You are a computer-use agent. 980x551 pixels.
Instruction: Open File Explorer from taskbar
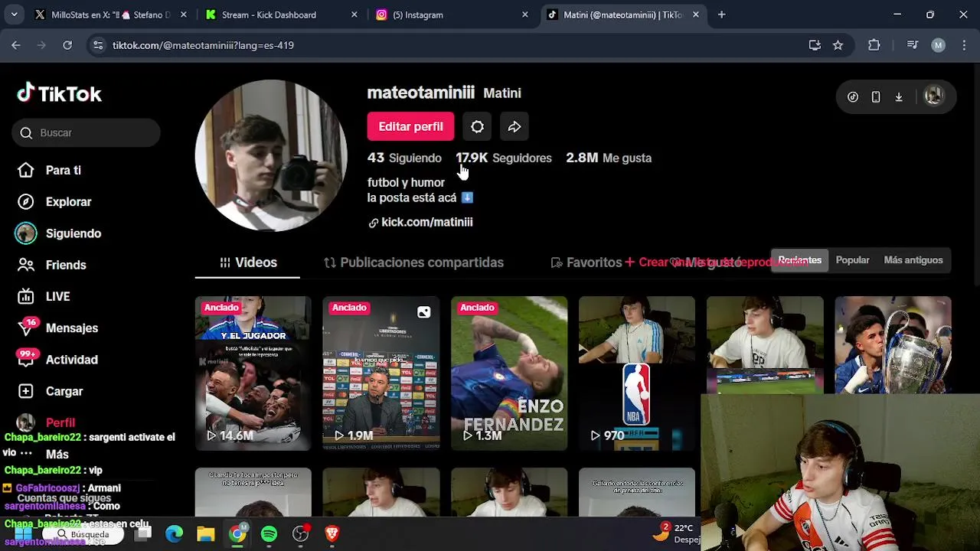pyautogui.click(x=206, y=533)
